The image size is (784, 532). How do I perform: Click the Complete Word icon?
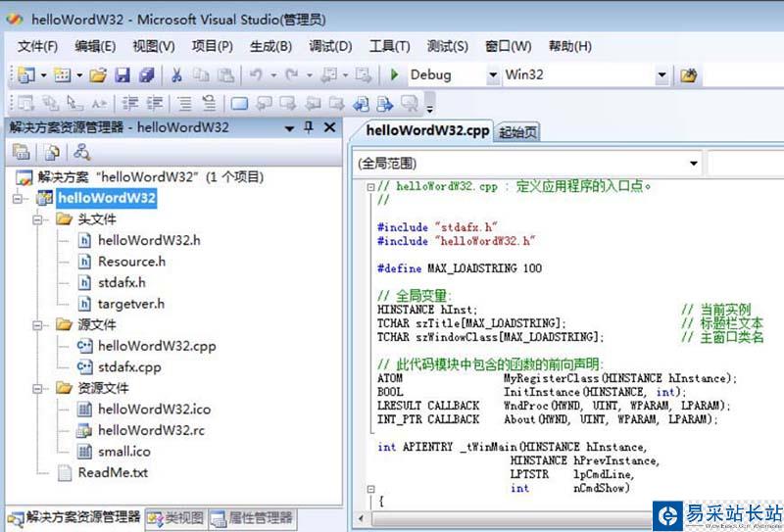(x=99, y=104)
